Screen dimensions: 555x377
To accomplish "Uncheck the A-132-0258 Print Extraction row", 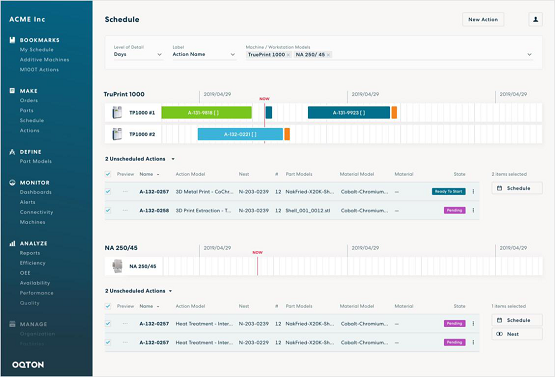I will click(108, 210).
